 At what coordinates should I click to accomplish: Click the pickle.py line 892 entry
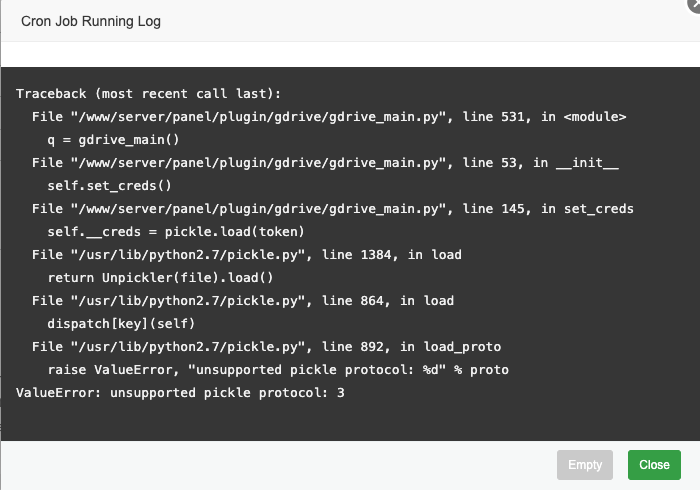point(266,346)
